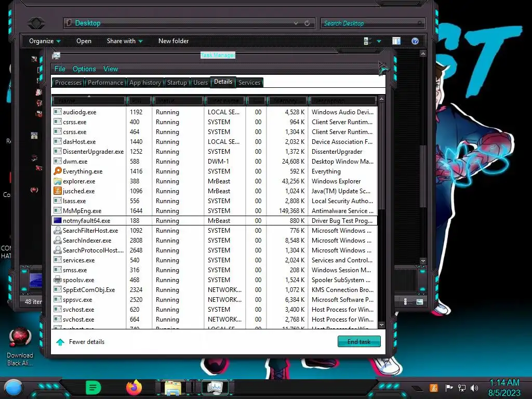532x399 pixels.
Task: Click the Explorer address refresh icon
Action: click(x=307, y=23)
